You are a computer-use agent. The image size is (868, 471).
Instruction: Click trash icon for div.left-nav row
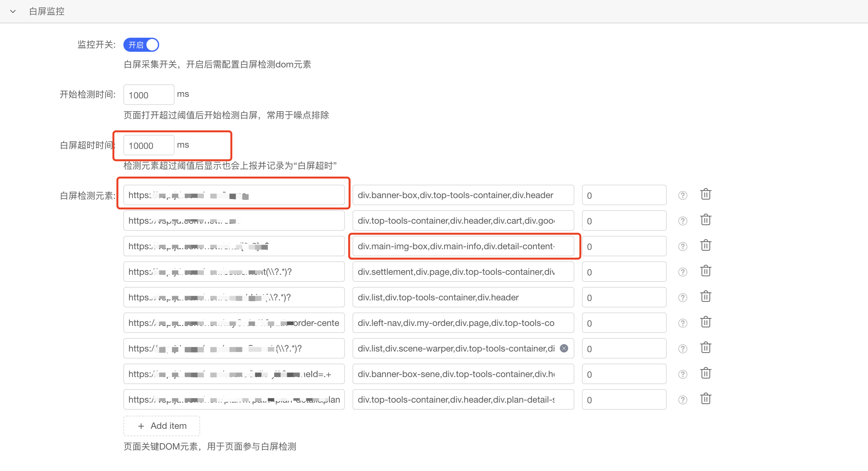pyautogui.click(x=705, y=323)
